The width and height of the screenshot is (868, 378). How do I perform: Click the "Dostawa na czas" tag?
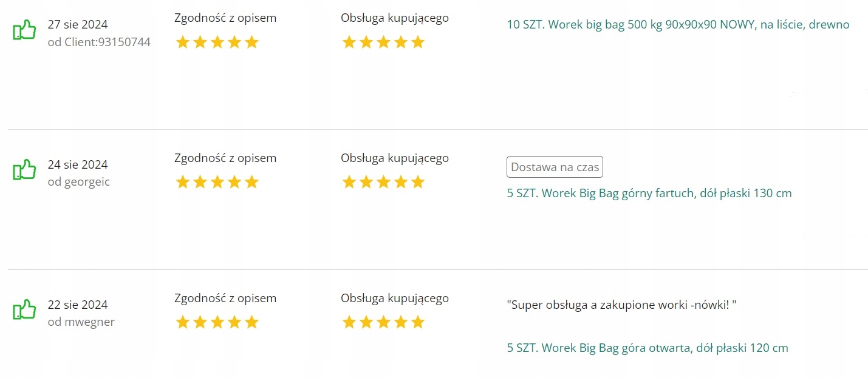point(555,167)
